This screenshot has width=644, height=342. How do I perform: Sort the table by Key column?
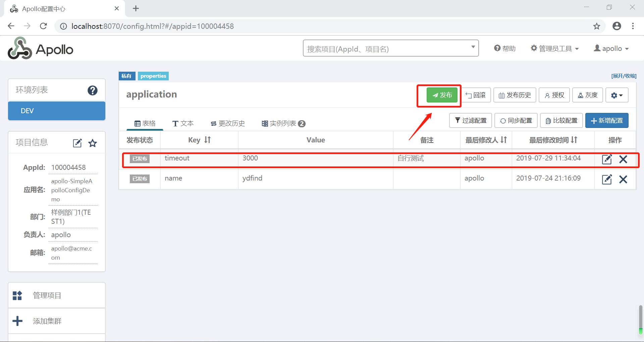tap(199, 140)
